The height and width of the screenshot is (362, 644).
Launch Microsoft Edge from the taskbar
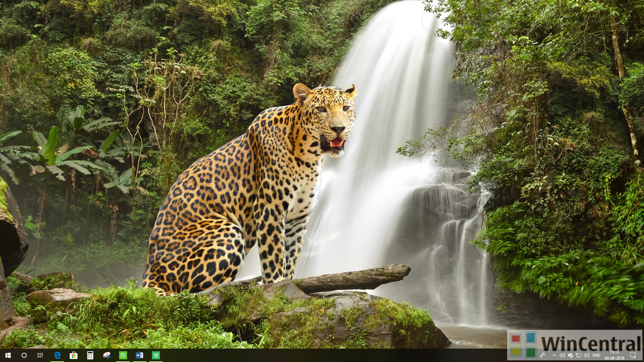(57, 355)
